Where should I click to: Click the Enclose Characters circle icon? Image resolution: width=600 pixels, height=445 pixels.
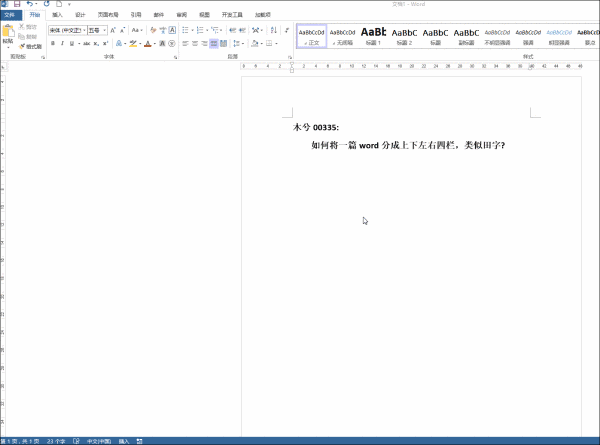[x=172, y=43]
